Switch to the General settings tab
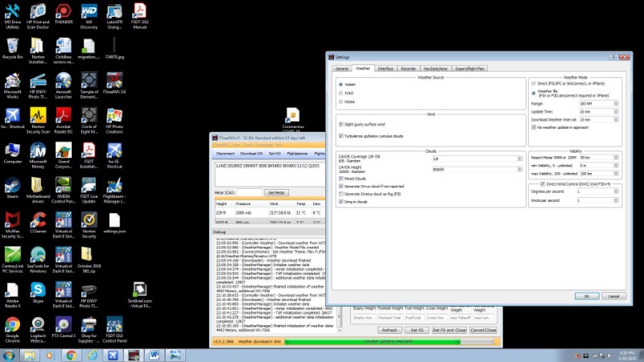Viewport: 644px width, 362px height. (341, 68)
